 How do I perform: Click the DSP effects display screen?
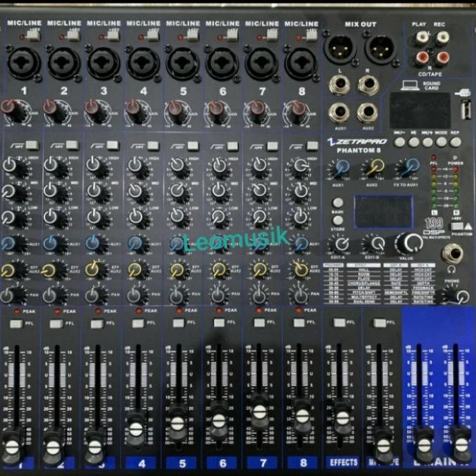[383, 212]
